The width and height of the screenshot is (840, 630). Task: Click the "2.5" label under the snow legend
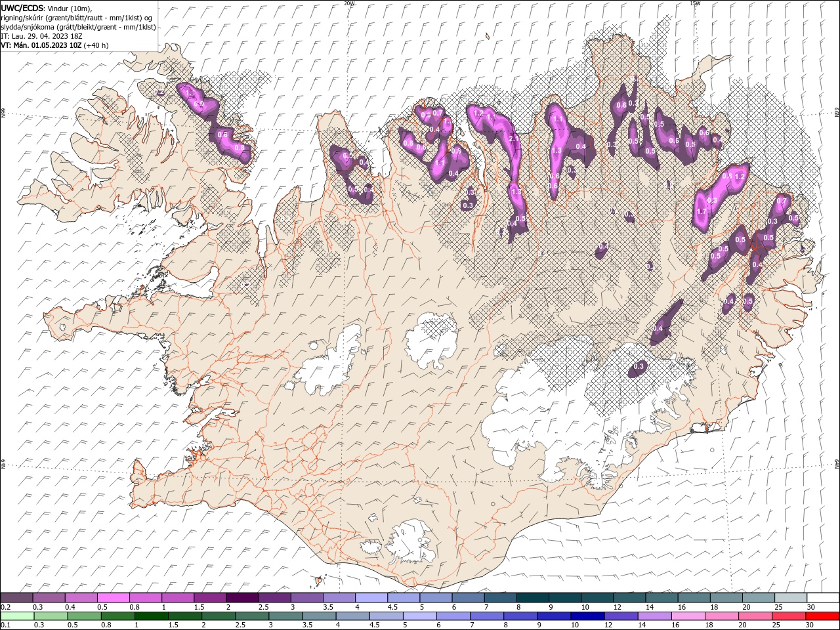(263, 607)
